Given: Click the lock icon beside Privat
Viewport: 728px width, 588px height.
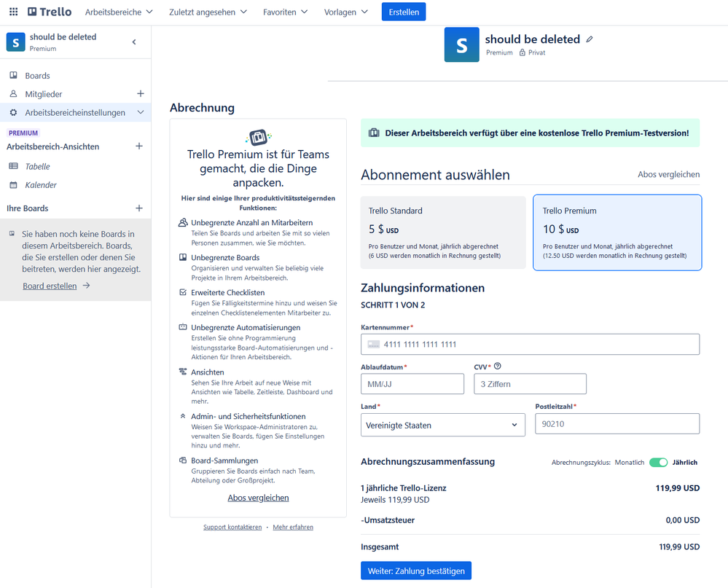Looking at the screenshot, I should tap(522, 52).
